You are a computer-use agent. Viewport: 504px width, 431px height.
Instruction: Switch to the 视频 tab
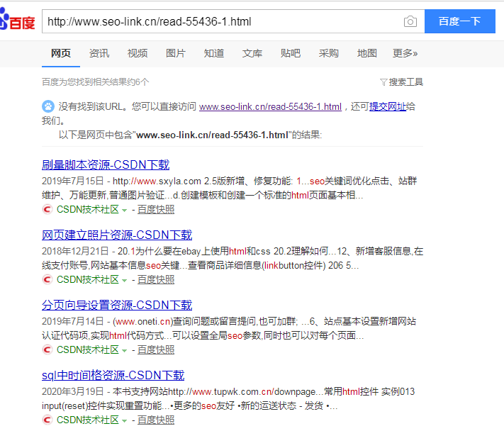138,53
